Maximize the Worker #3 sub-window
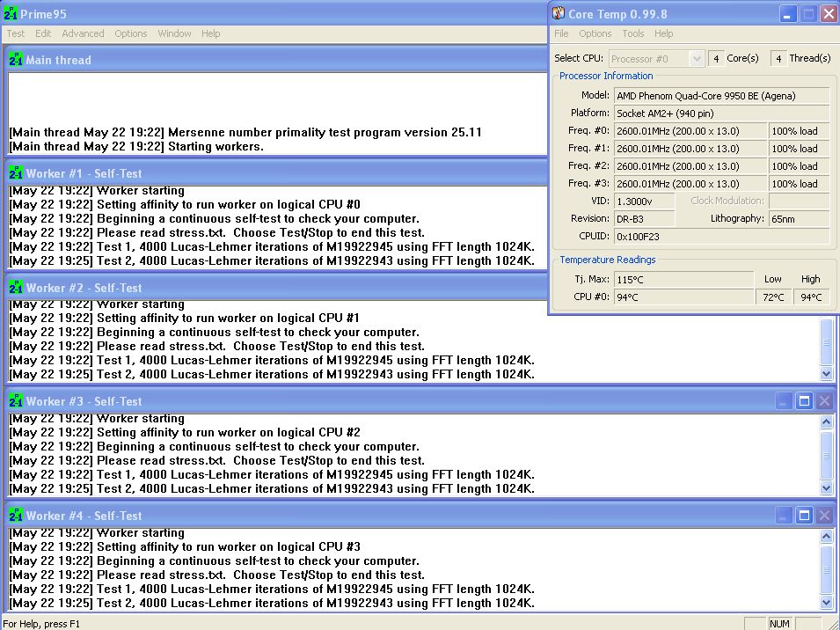 tap(804, 400)
